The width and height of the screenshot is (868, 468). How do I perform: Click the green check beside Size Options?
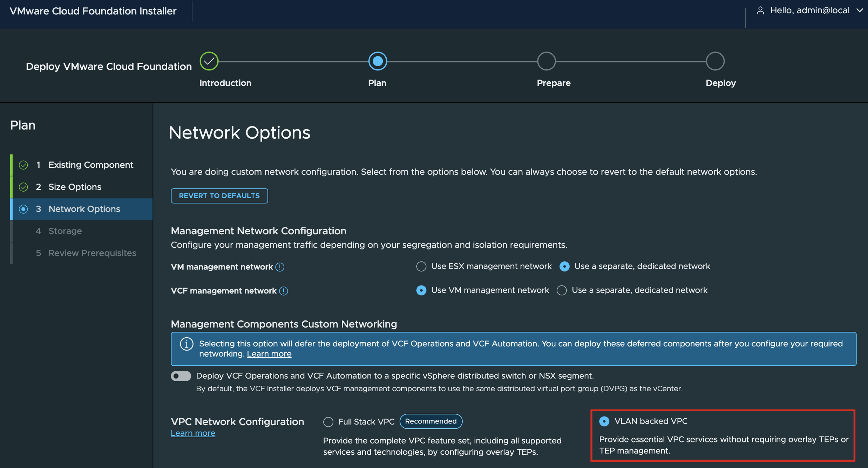23,187
